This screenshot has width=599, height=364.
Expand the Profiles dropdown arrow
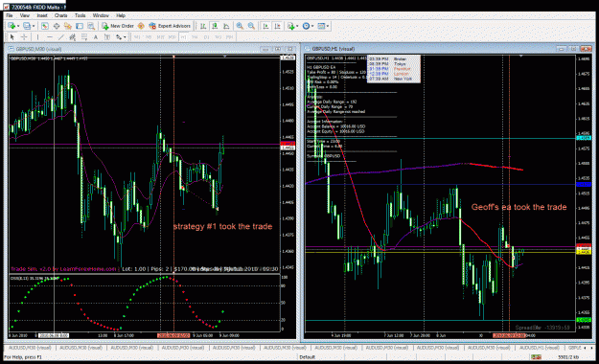[34, 27]
